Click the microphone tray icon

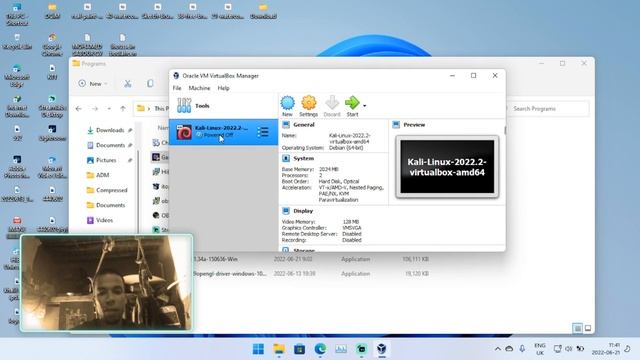pos(522,349)
